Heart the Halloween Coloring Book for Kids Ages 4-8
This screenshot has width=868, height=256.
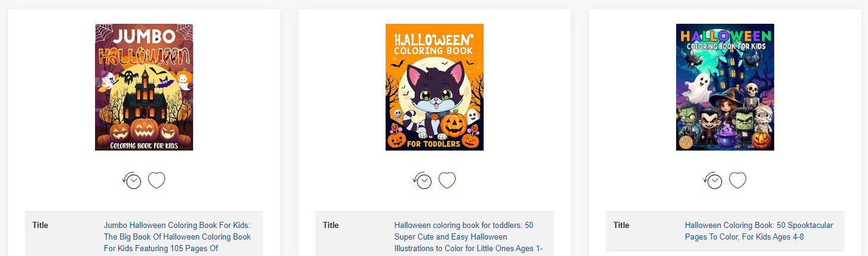[x=738, y=180]
